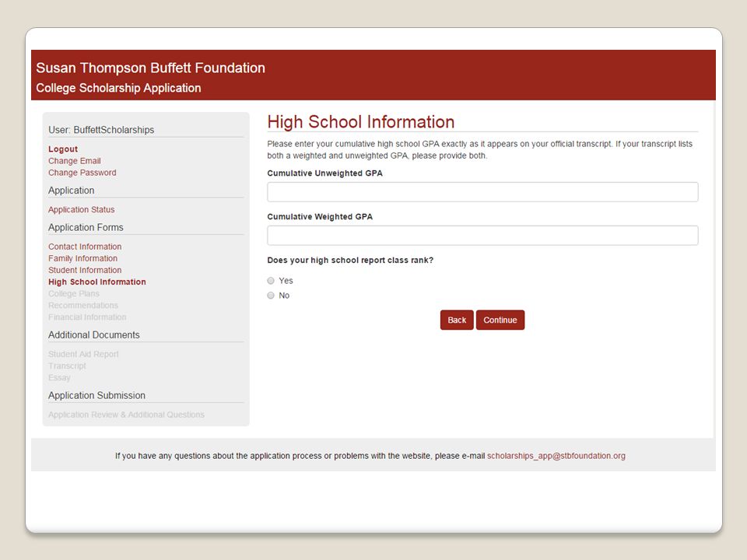Click the Continue button
Image resolution: width=747 pixels, height=560 pixels.
[500, 320]
